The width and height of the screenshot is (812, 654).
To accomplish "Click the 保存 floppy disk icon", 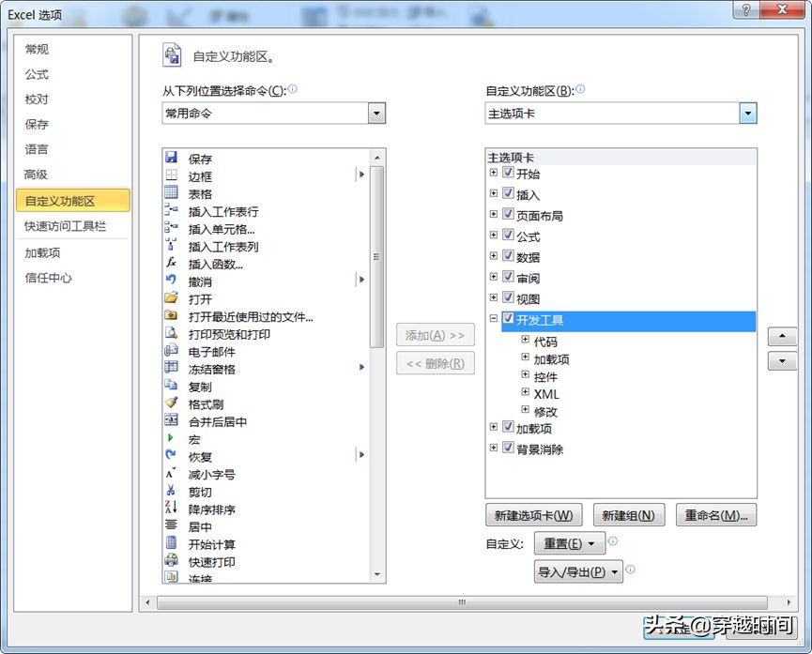I will click(171, 158).
